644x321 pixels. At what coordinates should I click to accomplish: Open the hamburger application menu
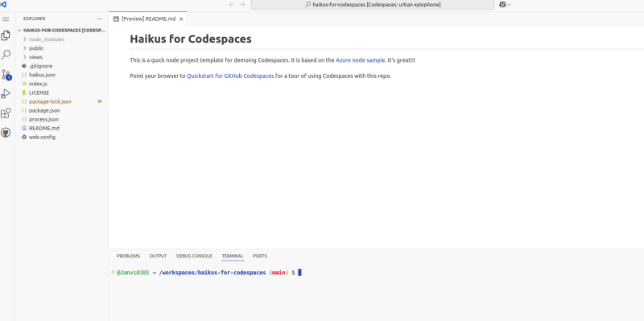pyautogui.click(x=6, y=19)
